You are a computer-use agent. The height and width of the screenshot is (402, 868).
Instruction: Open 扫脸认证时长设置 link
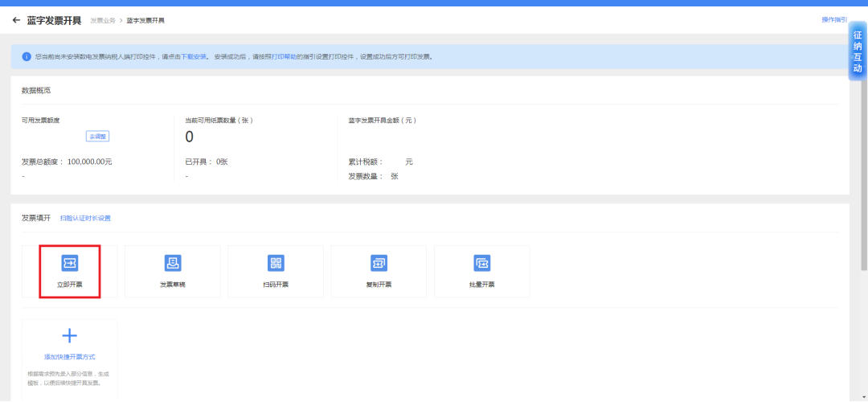85,218
